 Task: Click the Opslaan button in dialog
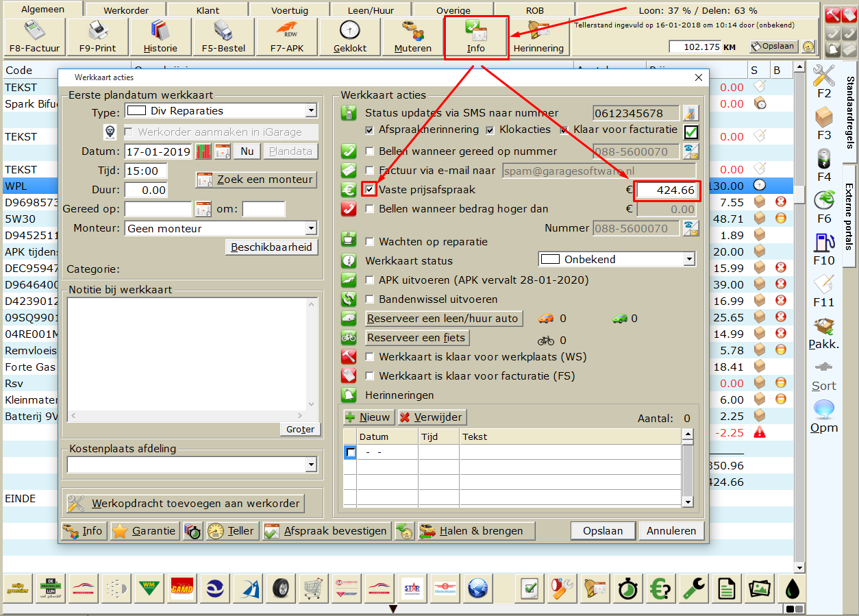point(603,530)
